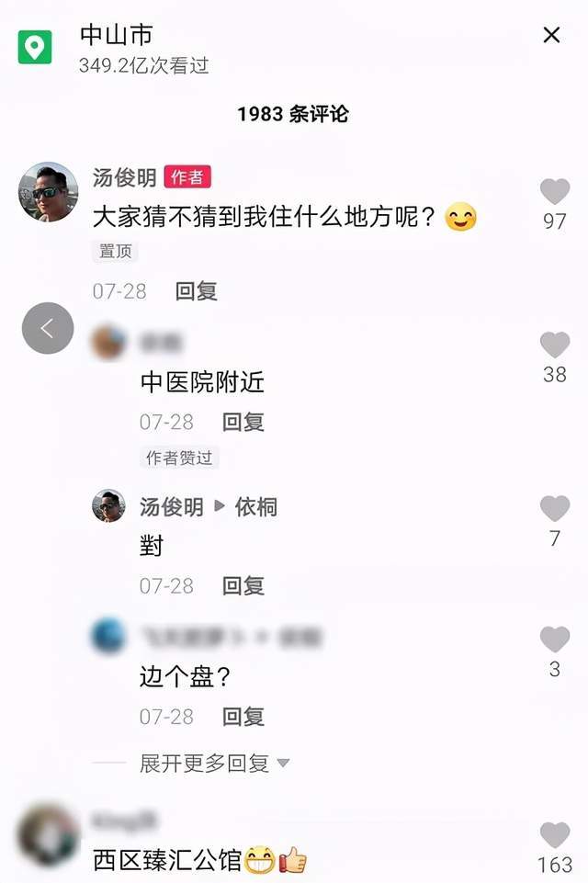Tap the blurred blue avatar of replier

tap(108, 636)
